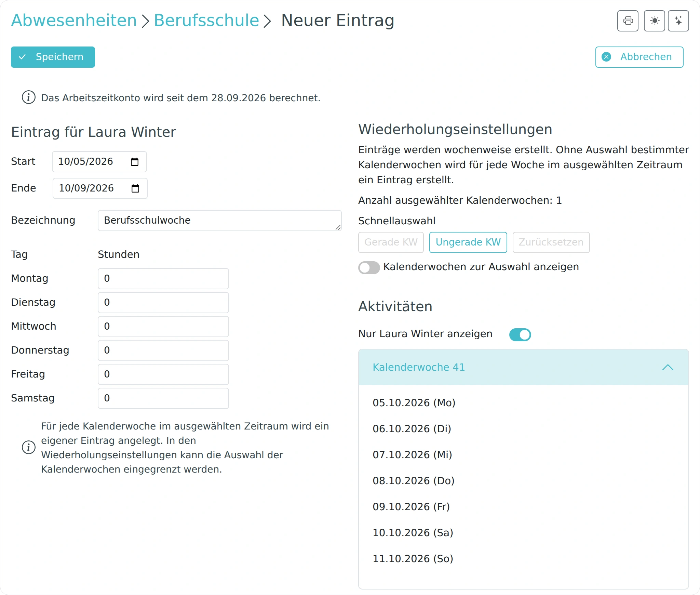Viewport: 700px width, 595px height.
Task: Click the Kalenderwoche 41 title text
Action: pyautogui.click(x=419, y=367)
